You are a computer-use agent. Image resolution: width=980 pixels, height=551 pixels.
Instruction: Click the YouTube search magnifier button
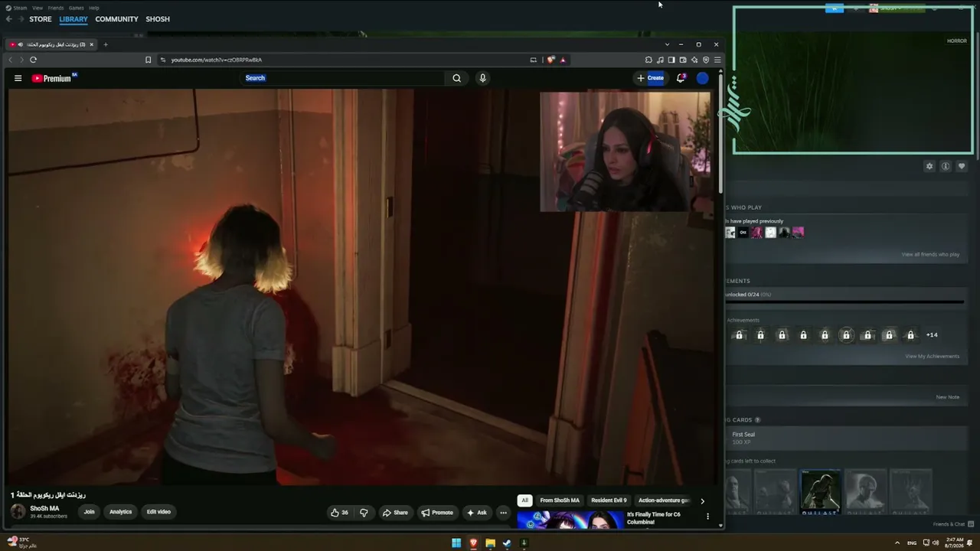[x=457, y=78]
